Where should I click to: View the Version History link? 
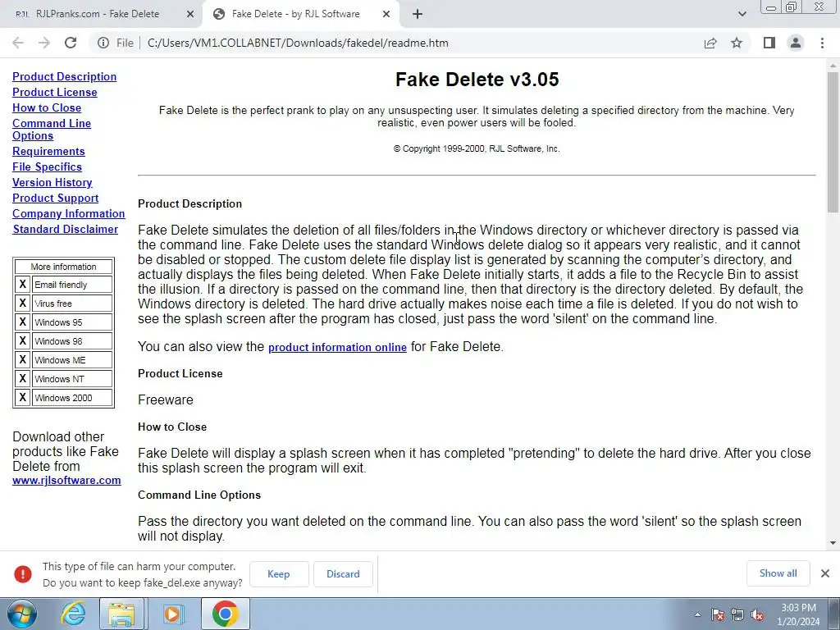click(52, 182)
